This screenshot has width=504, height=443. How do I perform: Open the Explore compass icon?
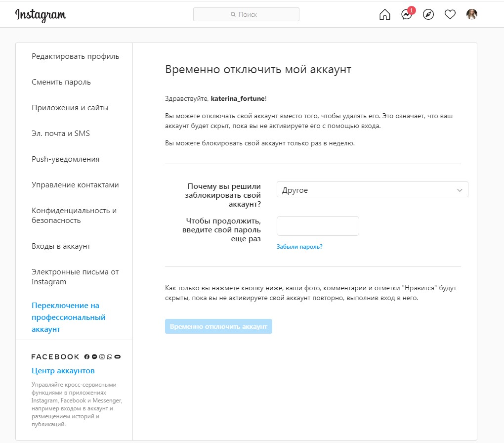coord(428,14)
